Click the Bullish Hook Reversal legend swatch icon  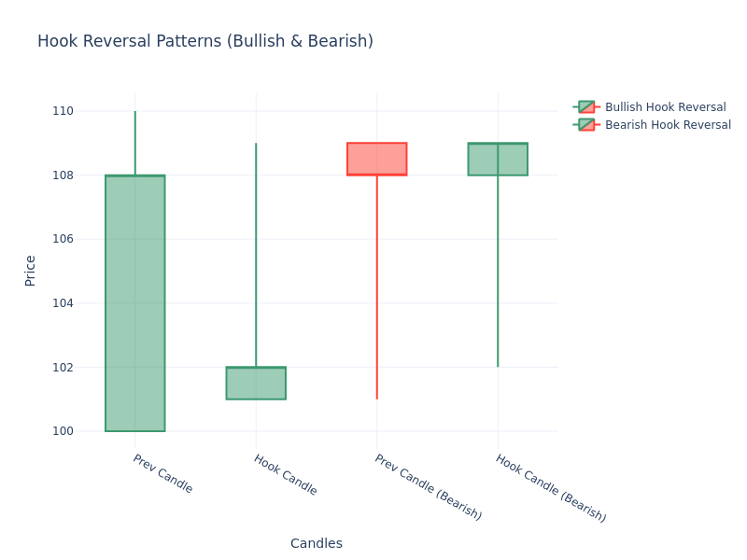click(x=585, y=107)
